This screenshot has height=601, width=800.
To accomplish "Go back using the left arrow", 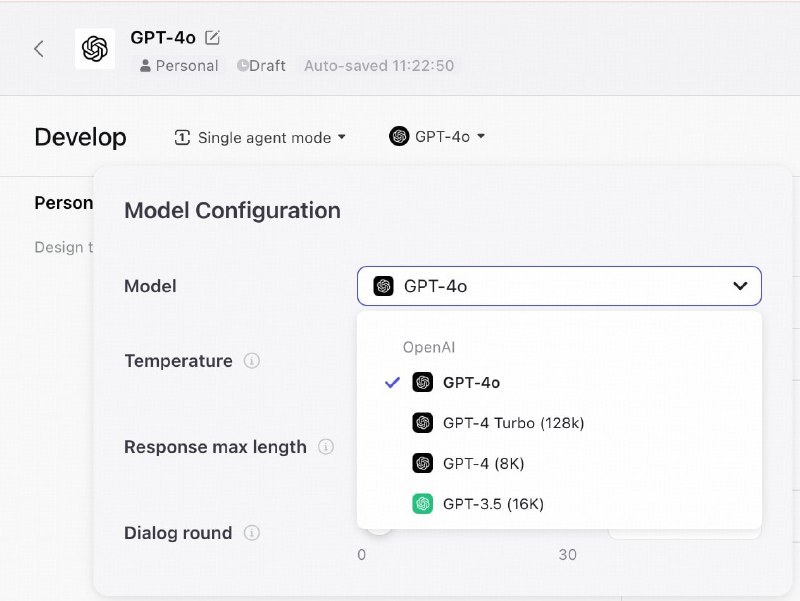I will (x=38, y=48).
